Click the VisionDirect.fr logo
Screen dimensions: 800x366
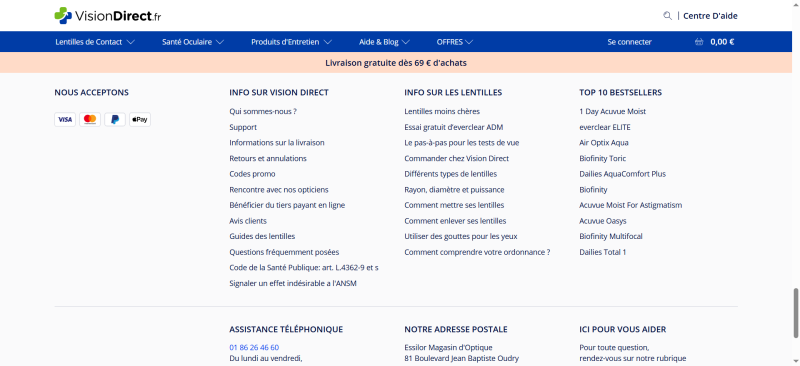[x=108, y=15]
